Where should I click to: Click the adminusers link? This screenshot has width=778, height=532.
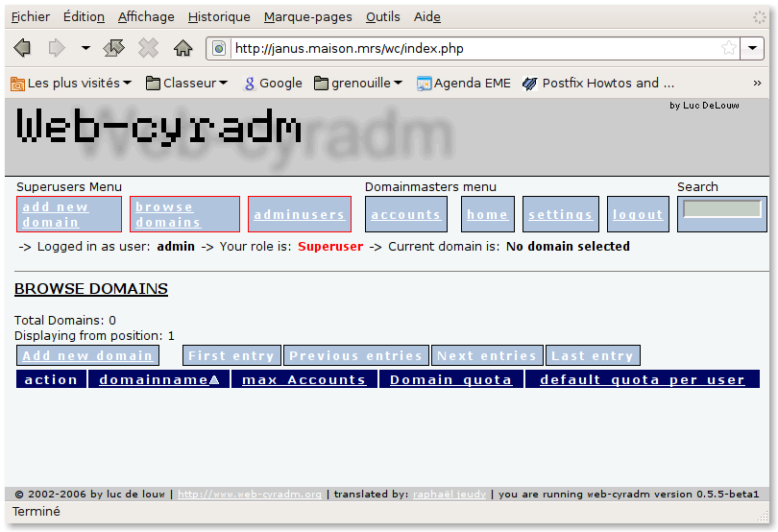[299, 215]
